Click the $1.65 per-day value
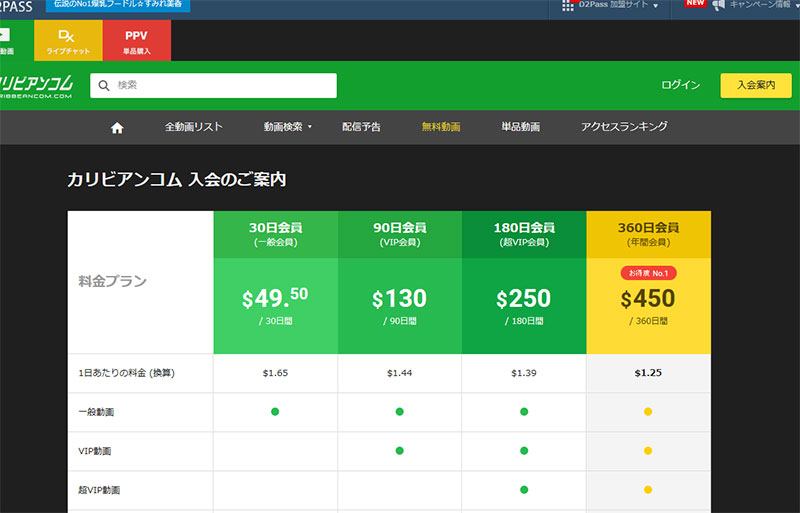Viewport: 800px width, 513px height. pos(276,373)
